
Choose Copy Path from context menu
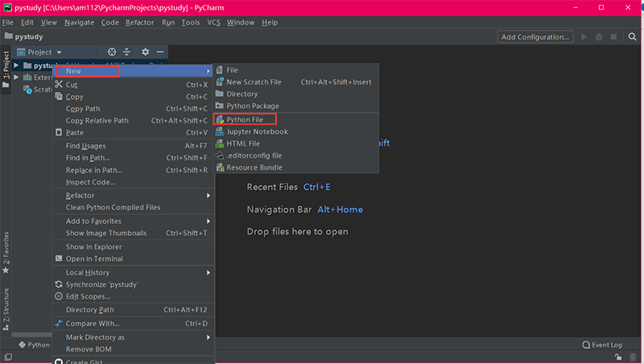133,109
